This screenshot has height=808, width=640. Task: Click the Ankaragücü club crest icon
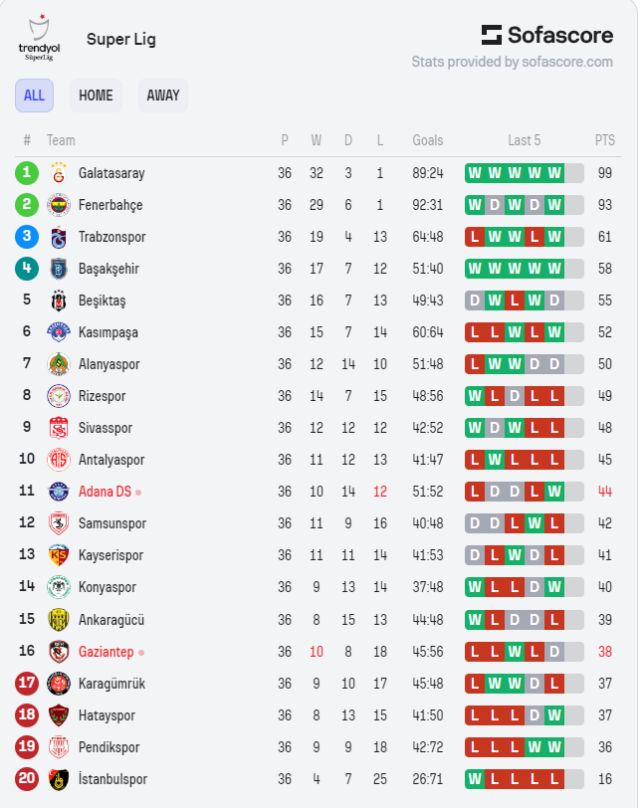[x=58, y=620]
